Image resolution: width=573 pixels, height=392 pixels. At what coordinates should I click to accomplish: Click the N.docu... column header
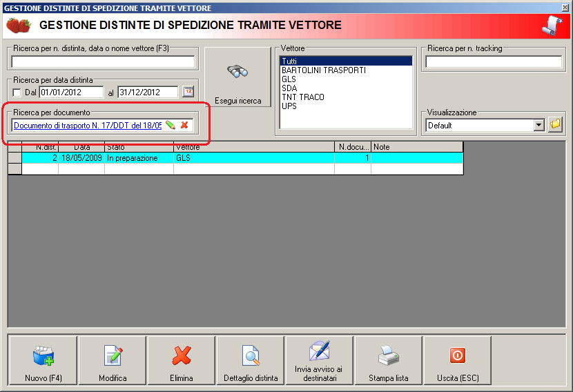[353, 147]
